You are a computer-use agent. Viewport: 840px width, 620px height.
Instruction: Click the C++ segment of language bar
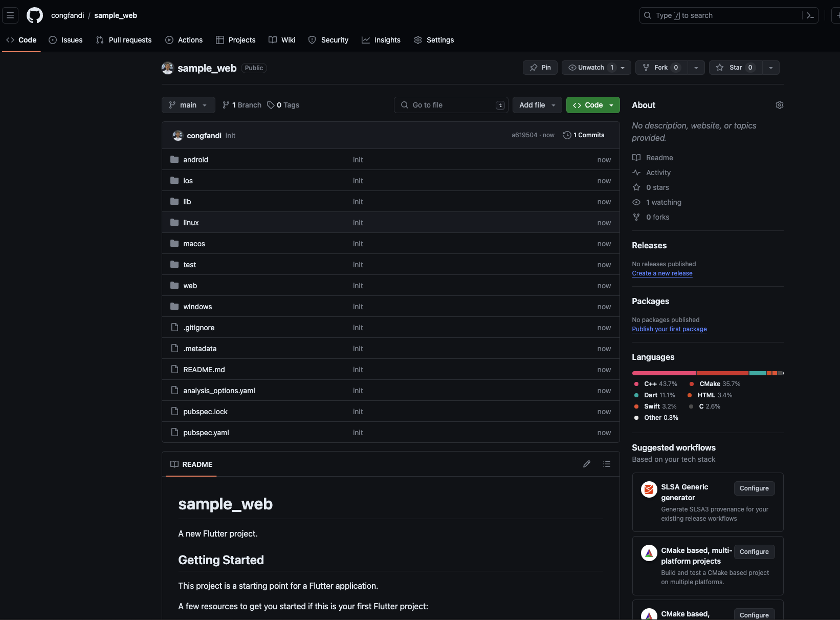664,373
